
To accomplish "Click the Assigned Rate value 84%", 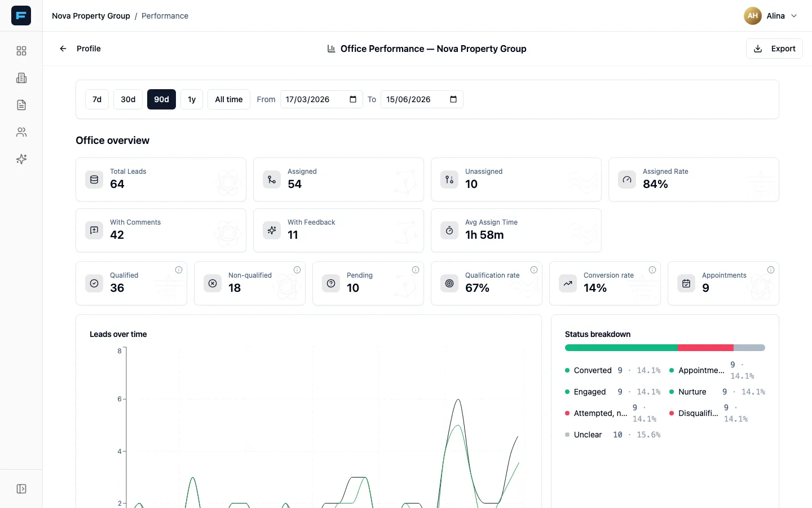I will point(655,184).
